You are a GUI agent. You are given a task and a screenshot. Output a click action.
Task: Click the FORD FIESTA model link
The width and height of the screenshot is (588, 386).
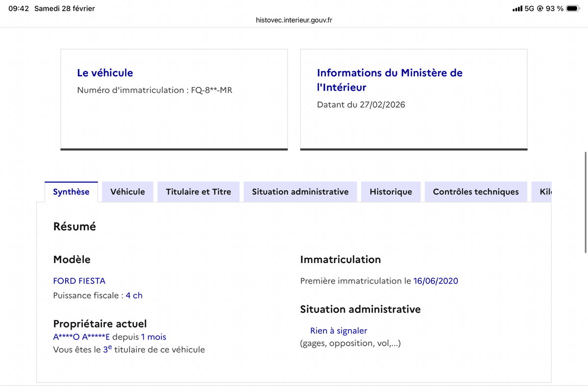(x=79, y=281)
